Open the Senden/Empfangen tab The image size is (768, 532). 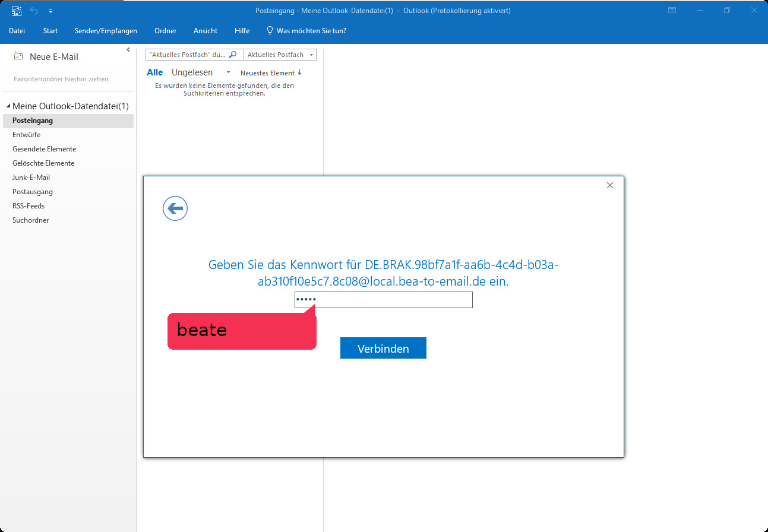click(x=106, y=31)
